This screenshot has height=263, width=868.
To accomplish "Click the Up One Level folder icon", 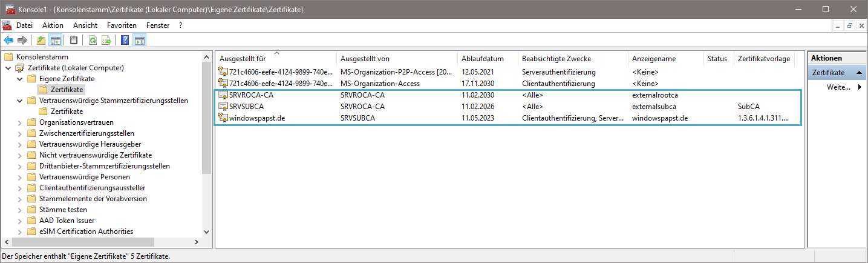I will click(x=41, y=41).
